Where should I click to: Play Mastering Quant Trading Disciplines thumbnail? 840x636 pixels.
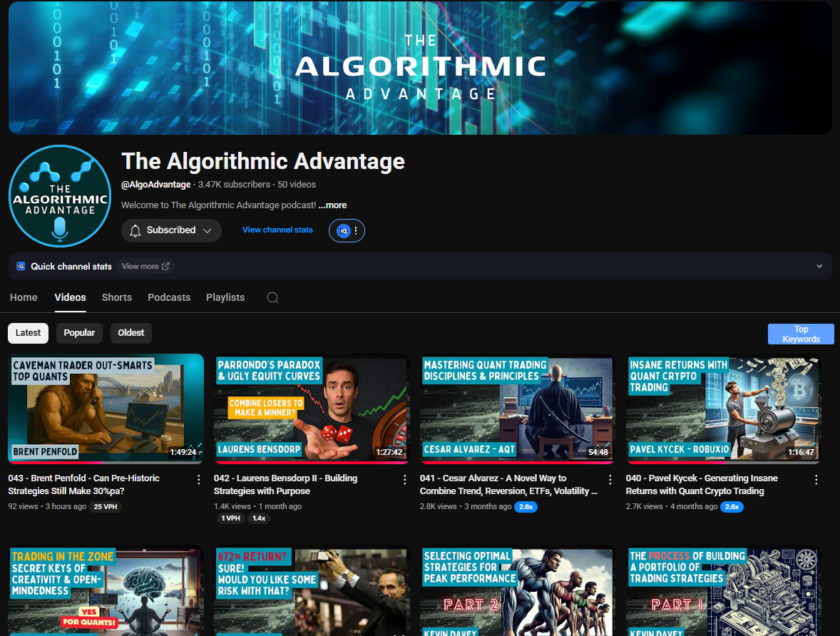pyautogui.click(x=517, y=409)
